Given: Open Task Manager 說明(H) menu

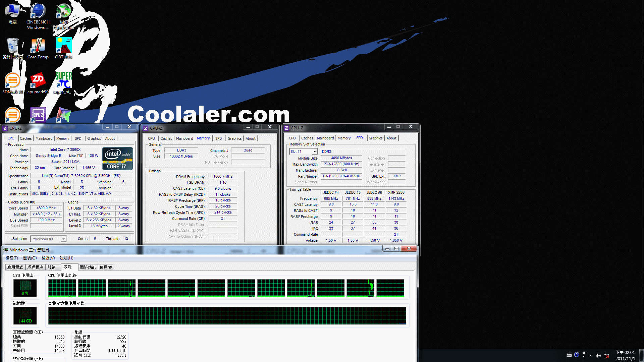Looking at the screenshot, I should click(x=66, y=258).
